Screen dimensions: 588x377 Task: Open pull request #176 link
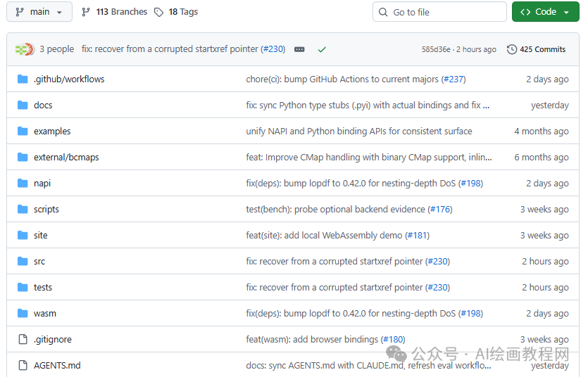pyautogui.click(x=440, y=210)
